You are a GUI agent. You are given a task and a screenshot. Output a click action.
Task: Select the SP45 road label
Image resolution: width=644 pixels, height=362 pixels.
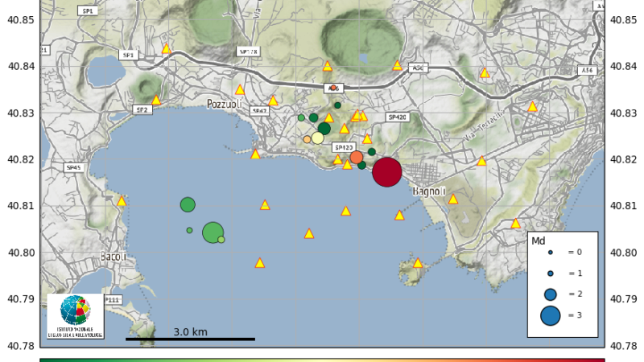click(x=74, y=167)
